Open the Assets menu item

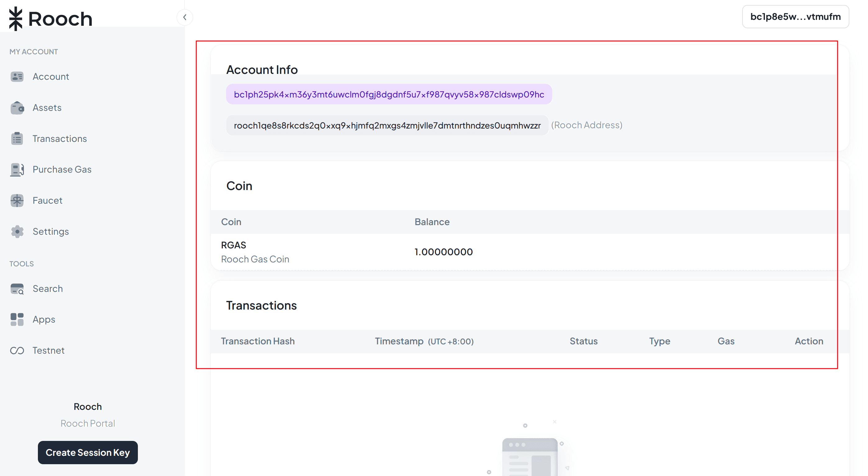(47, 108)
